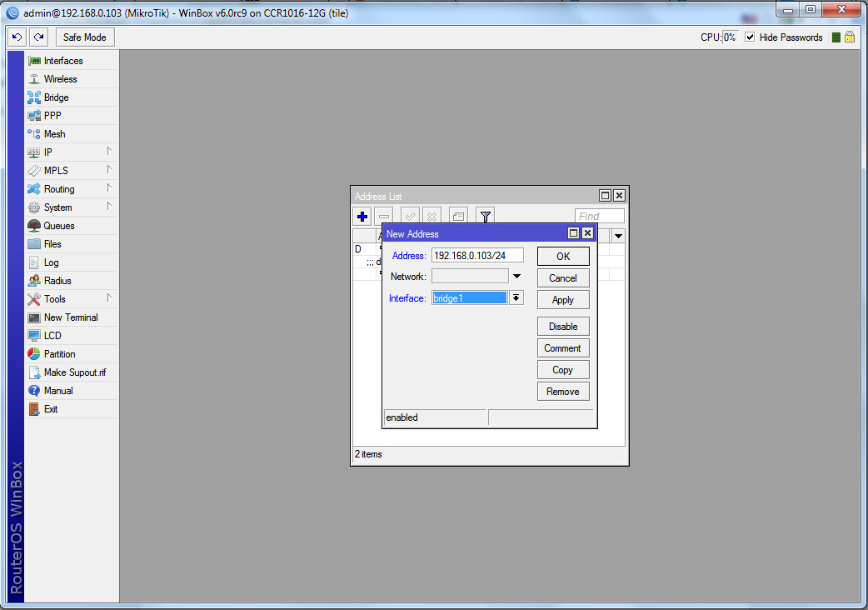Open the Queues panel
This screenshot has width=868, height=610.
pos(59,226)
